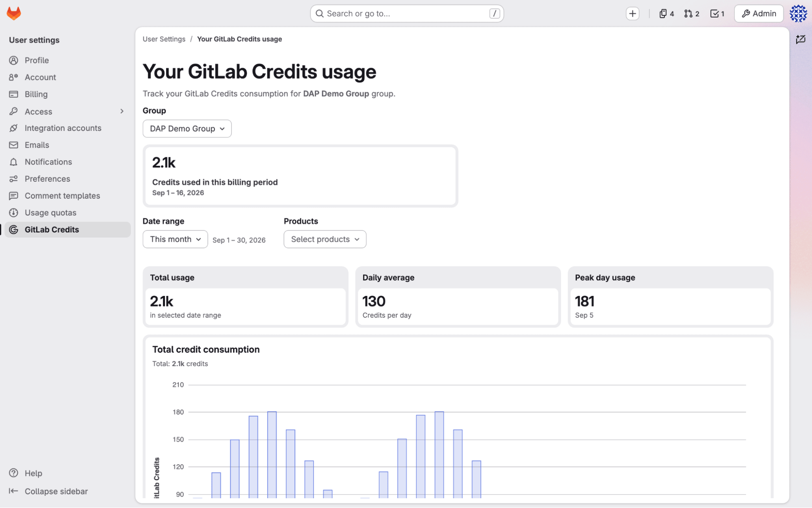Click the search magnifier icon
The image size is (812, 508).
(320, 13)
